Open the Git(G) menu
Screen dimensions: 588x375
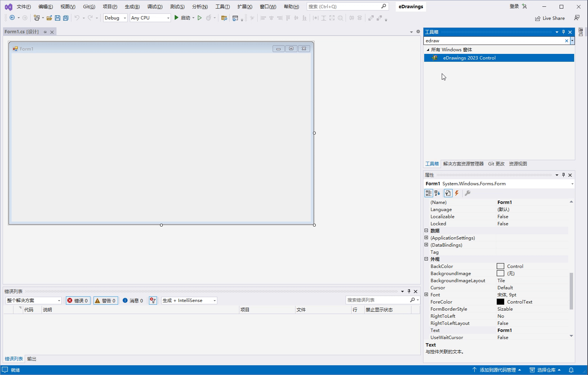(x=89, y=6)
